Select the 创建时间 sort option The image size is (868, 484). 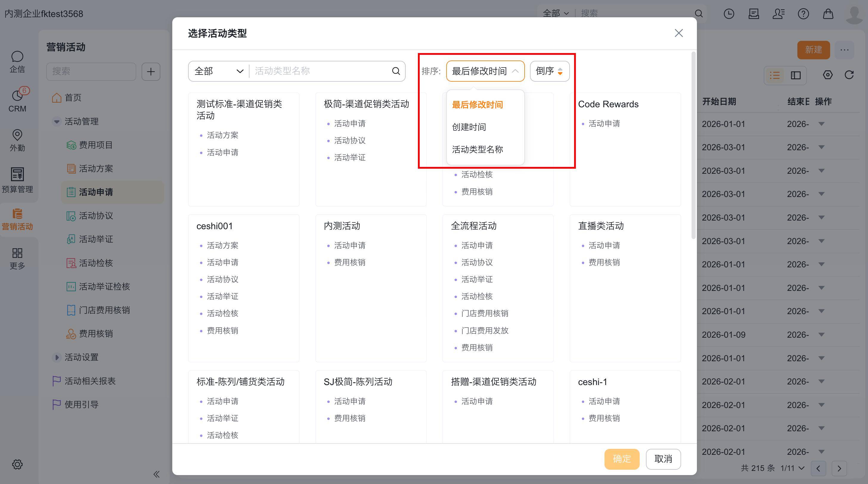(x=469, y=127)
